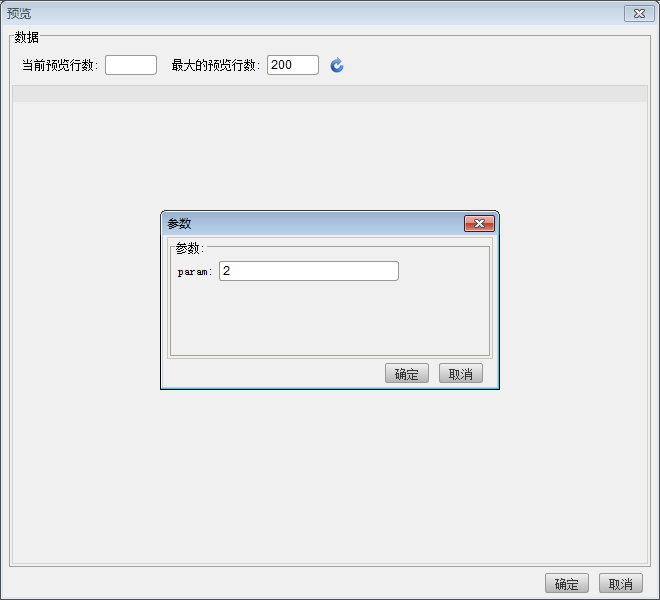Click the 数据 group box heading
This screenshot has width=660, height=600.
point(27,38)
